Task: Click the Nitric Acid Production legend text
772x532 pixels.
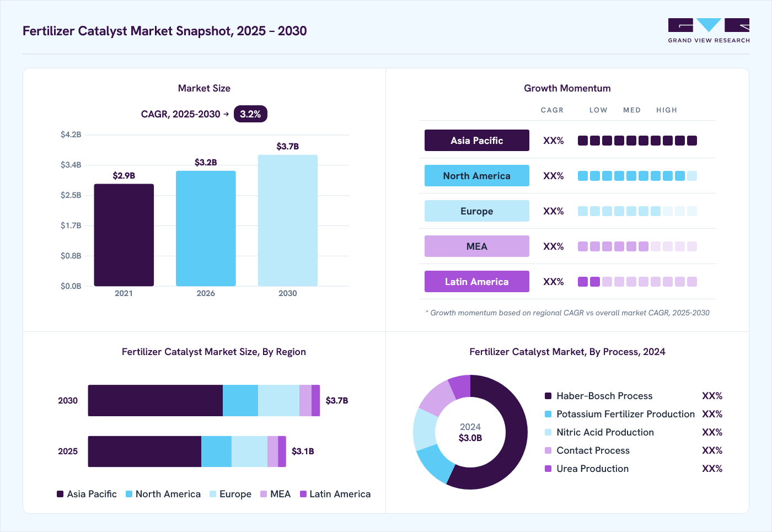Action: [605, 432]
